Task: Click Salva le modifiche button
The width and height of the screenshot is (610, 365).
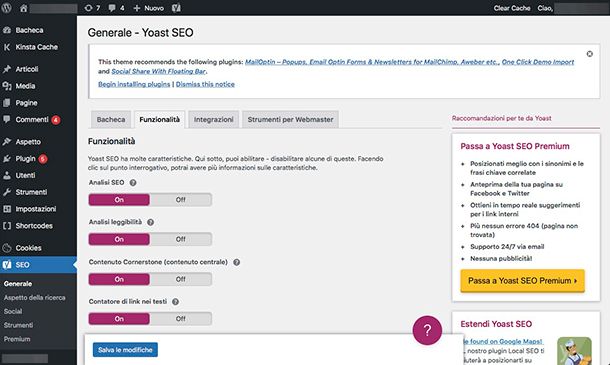Action: (x=125, y=350)
